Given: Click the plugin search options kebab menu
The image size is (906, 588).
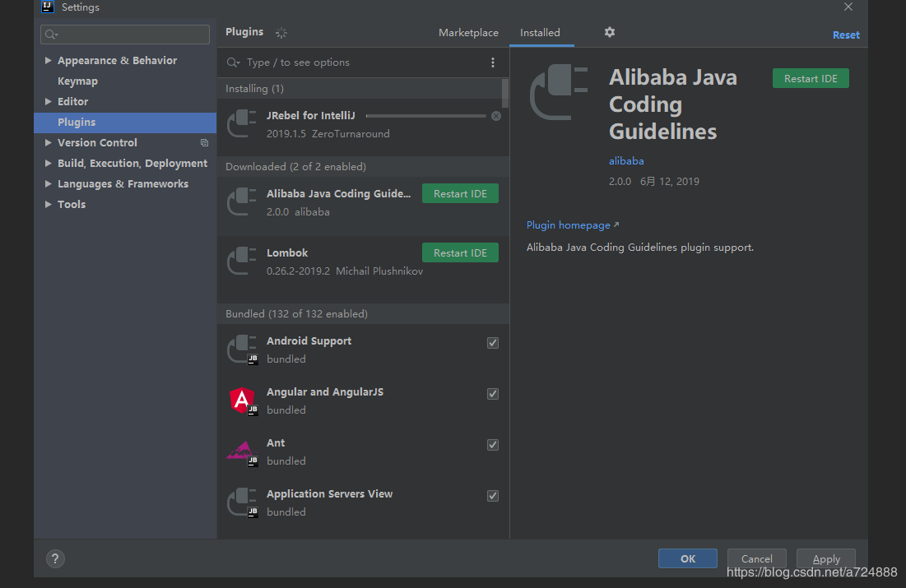Looking at the screenshot, I should 493,63.
